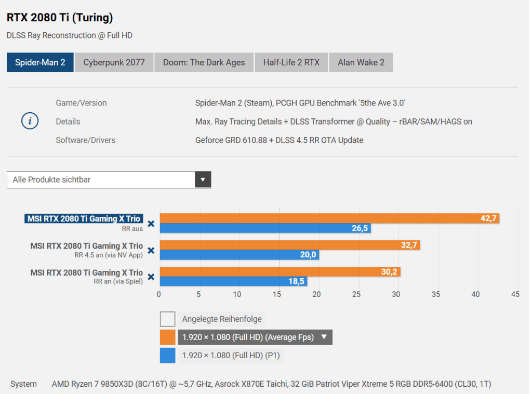Click the orange Average Fps color swatch
This screenshot has width=532, height=394.
point(168,337)
